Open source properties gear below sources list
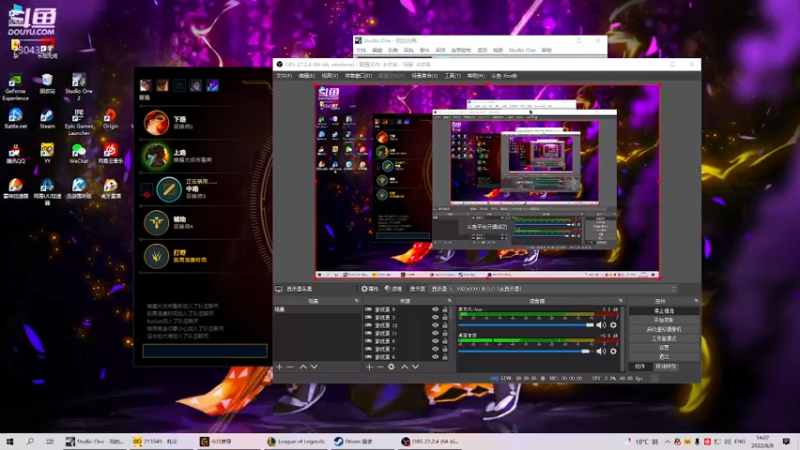800x450 pixels. click(391, 366)
